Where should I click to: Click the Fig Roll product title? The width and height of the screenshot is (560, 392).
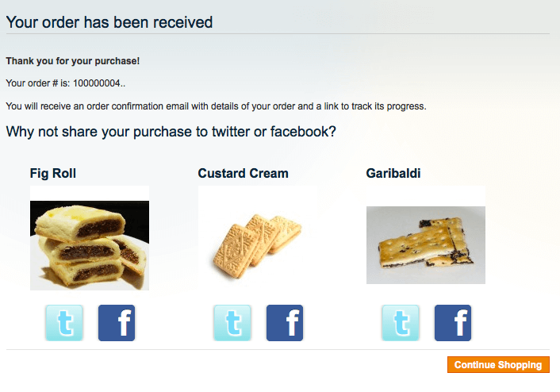pyautogui.click(x=53, y=173)
